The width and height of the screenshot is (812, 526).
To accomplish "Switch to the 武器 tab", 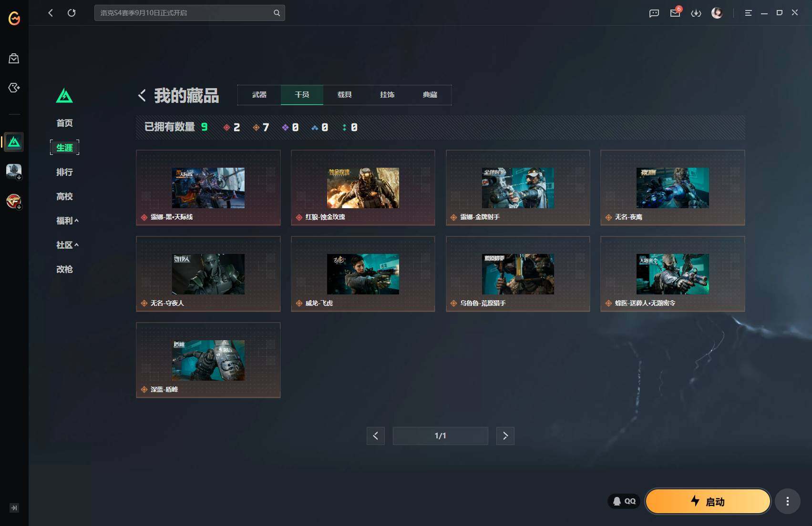I will [x=259, y=95].
